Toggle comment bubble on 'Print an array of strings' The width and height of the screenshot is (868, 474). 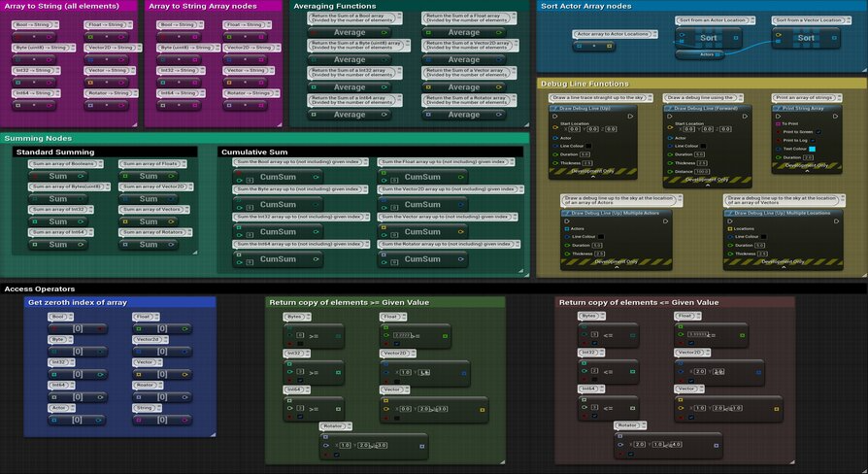click(x=840, y=97)
